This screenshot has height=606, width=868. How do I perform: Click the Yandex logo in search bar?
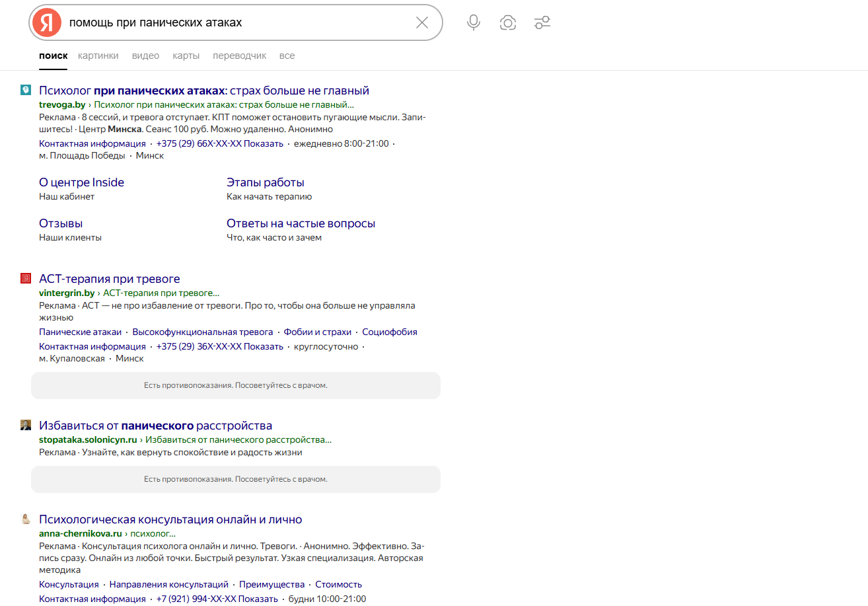[47, 22]
